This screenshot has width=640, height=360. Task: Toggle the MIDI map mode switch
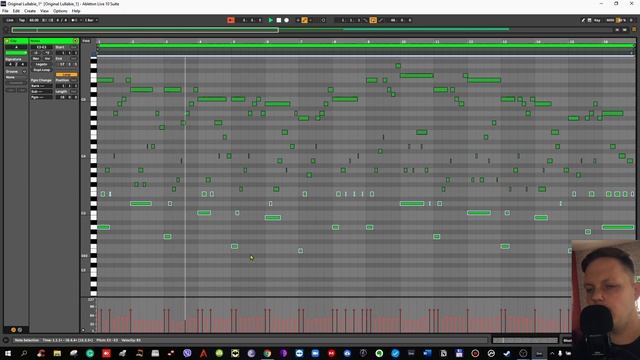(x=610, y=20)
